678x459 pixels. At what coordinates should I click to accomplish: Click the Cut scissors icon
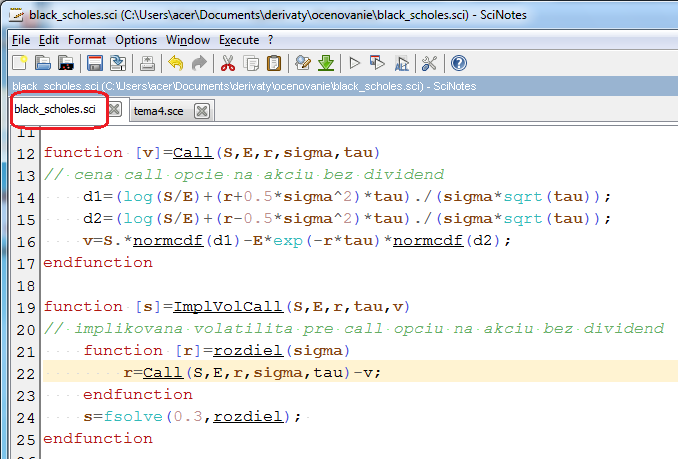pyautogui.click(x=228, y=64)
